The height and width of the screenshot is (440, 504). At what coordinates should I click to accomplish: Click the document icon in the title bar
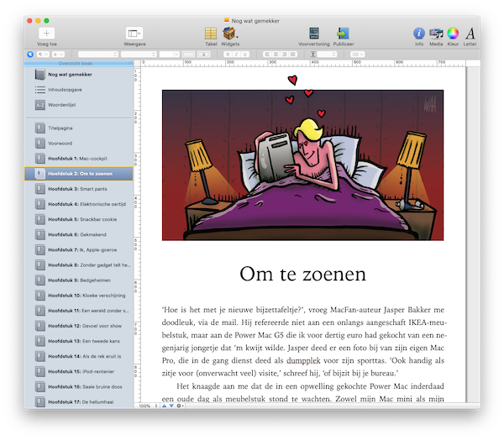(227, 20)
